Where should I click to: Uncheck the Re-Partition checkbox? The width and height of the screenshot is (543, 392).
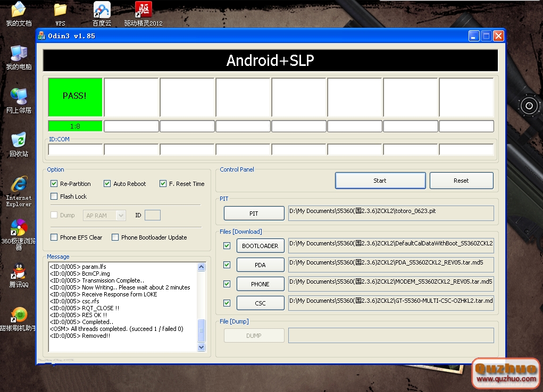click(54, 184)
